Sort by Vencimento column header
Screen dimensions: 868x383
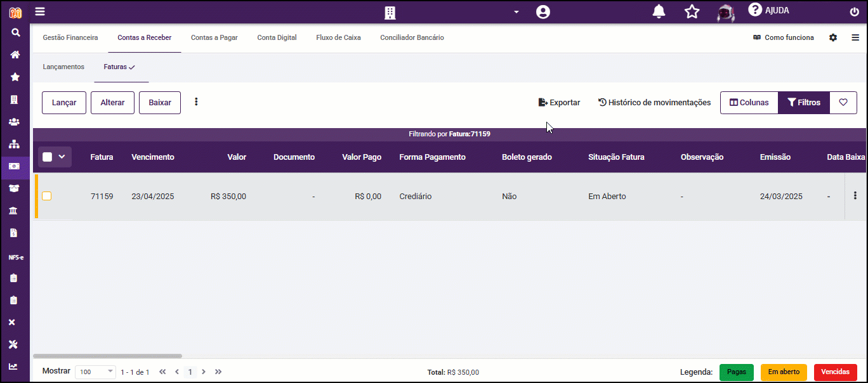point(153,157)
